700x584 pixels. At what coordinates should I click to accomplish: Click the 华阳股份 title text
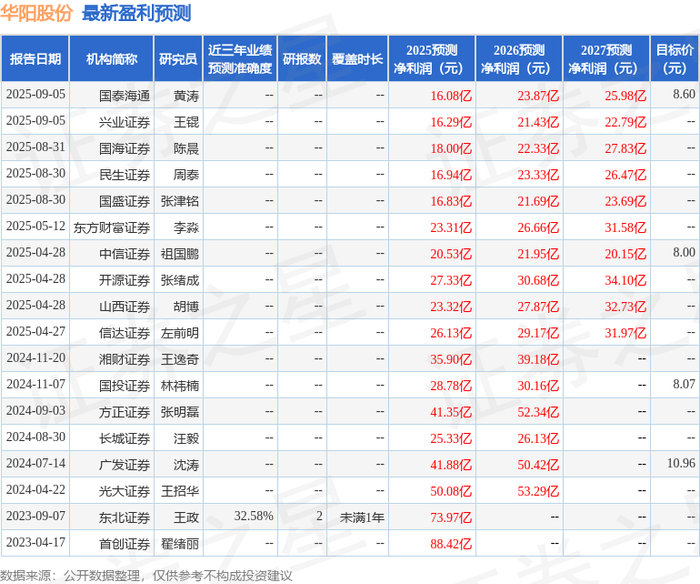(x=37, y=13)
